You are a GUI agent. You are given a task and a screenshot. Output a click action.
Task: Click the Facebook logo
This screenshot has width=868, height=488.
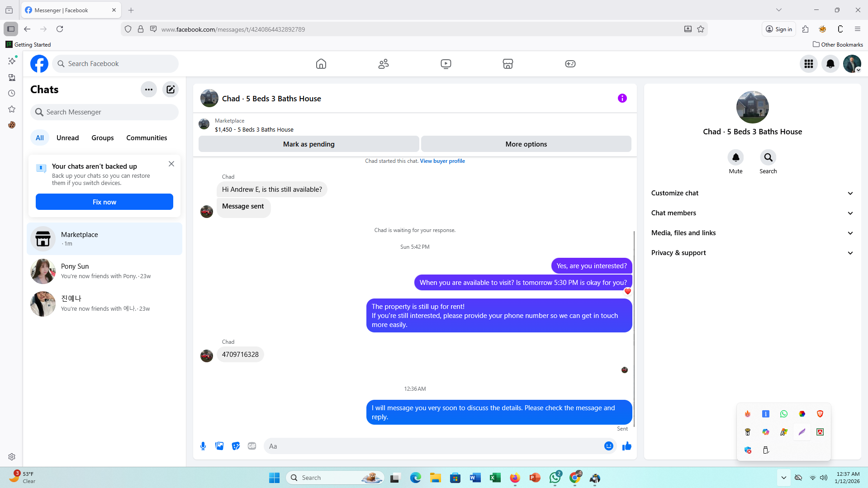click(39, 64)
